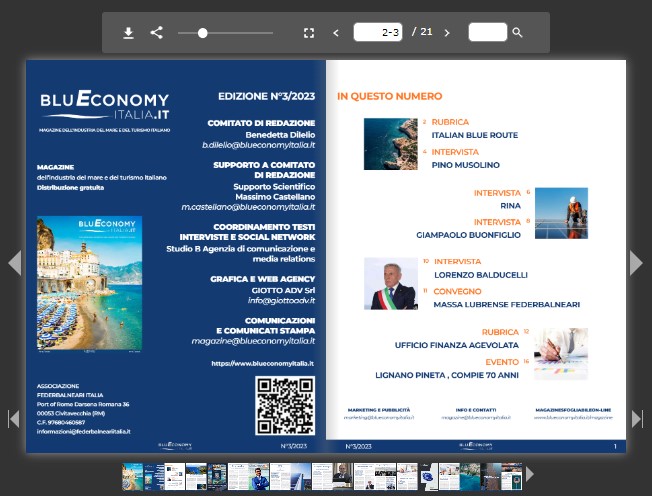
Task: Open 'GIAMPAOLO BUONFIGLIO' interview entry
Action: click(469, 235)
